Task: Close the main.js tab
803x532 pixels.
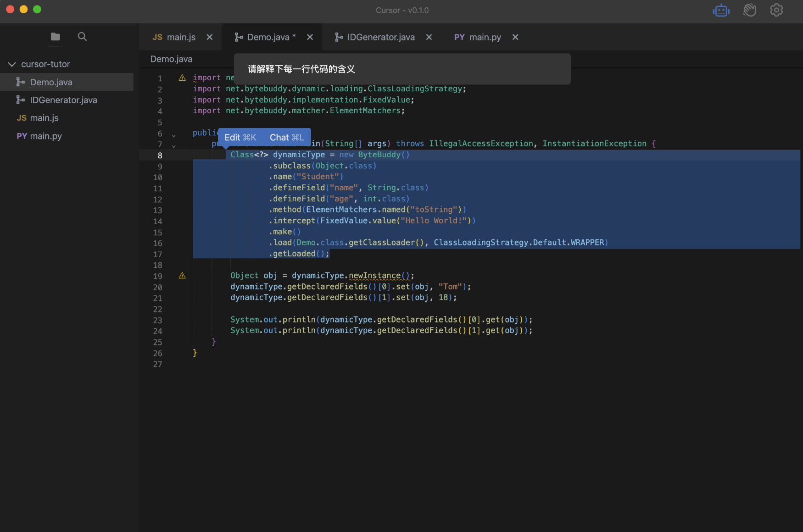Action: [210, 37]
